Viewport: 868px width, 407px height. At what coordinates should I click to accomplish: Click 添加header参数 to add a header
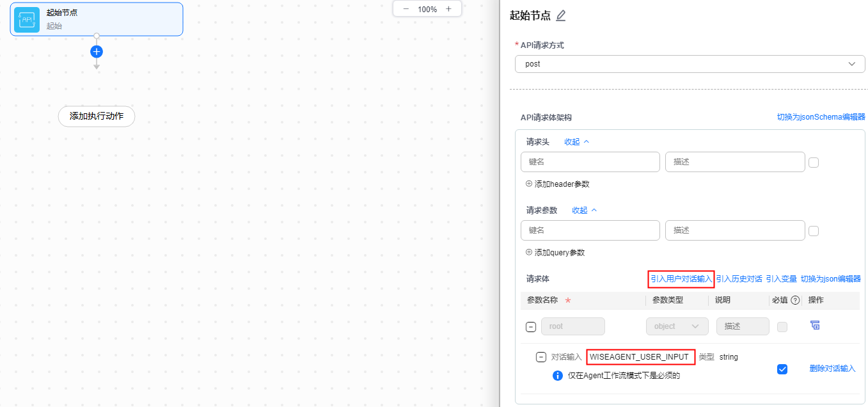click(x=557, y=184)
